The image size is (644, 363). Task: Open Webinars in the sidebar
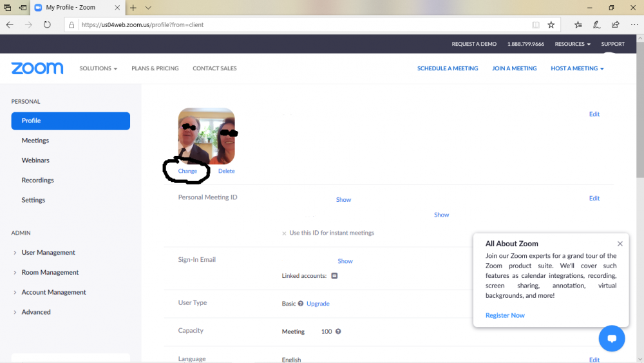35,161
